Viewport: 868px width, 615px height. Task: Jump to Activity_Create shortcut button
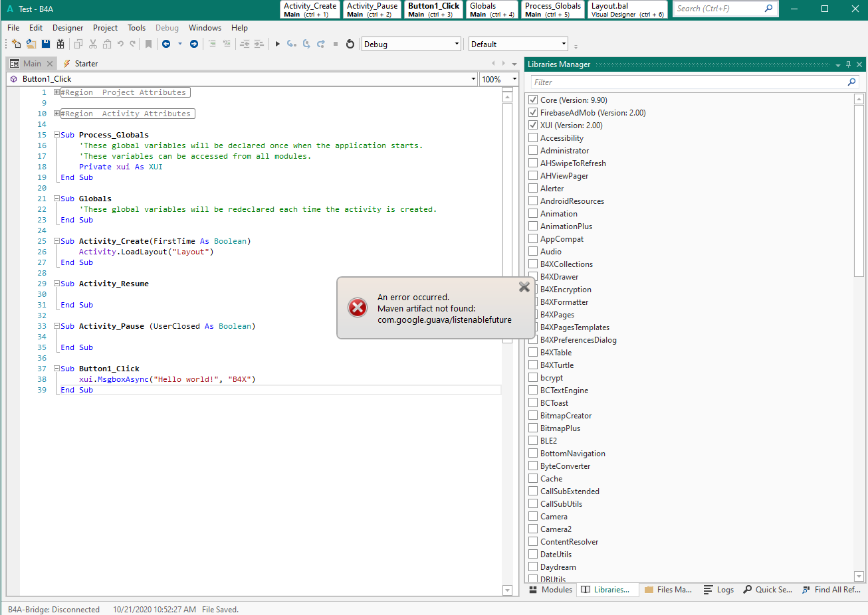coord(310,9)
